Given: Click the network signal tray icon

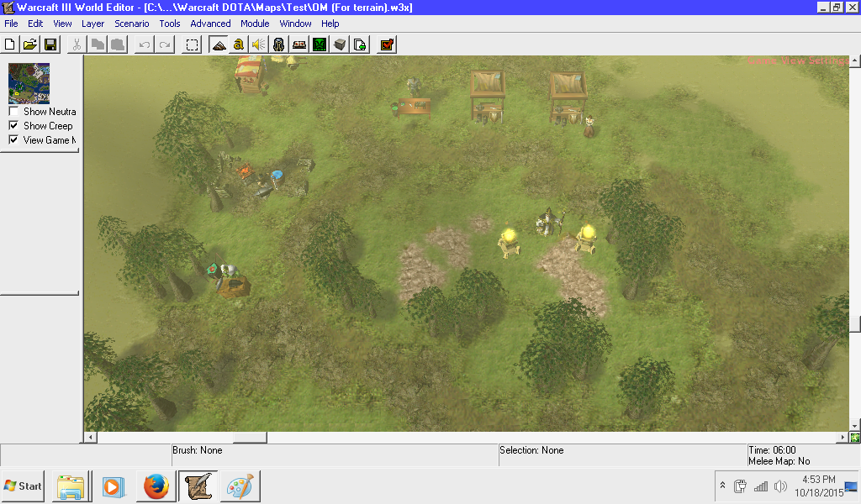Looking at the screenshot, I should tap(760, 486).
